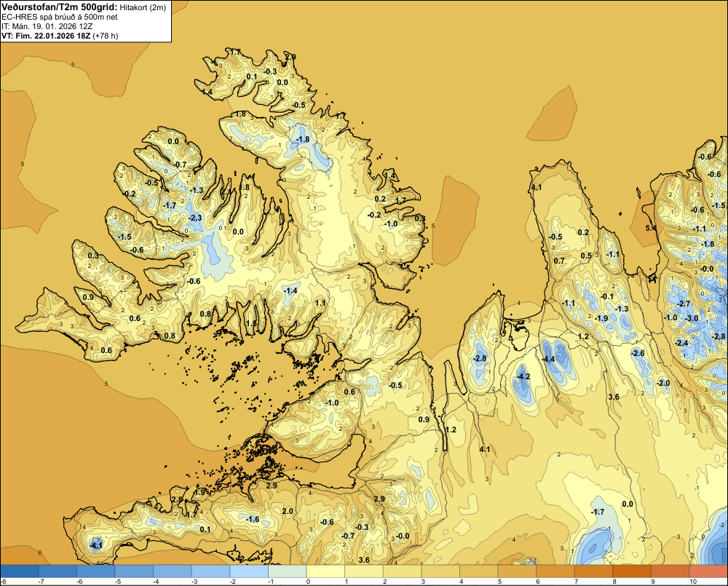Select the -1.4 temperature label
Viewport: 728px width, 586px height.
tap(290, 290)
